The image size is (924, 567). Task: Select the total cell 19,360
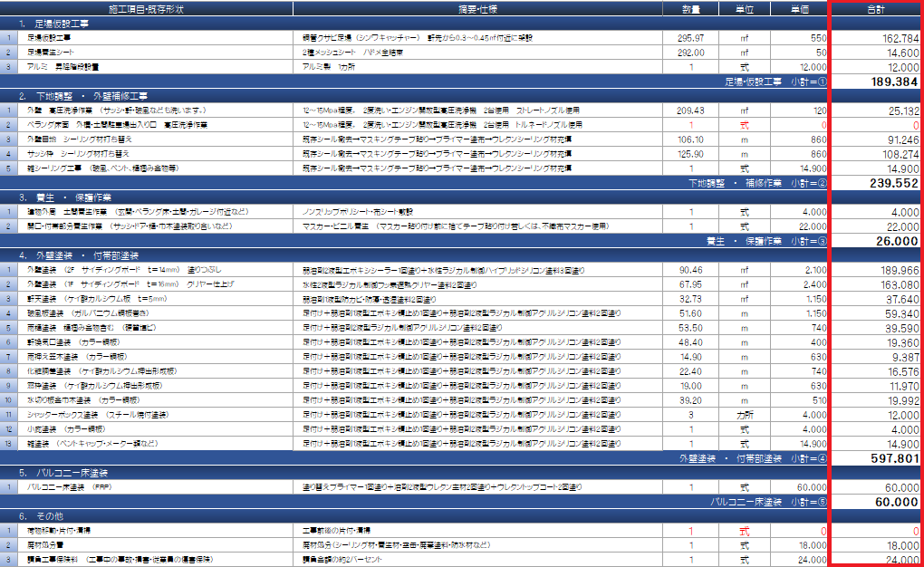click(876, 342)
